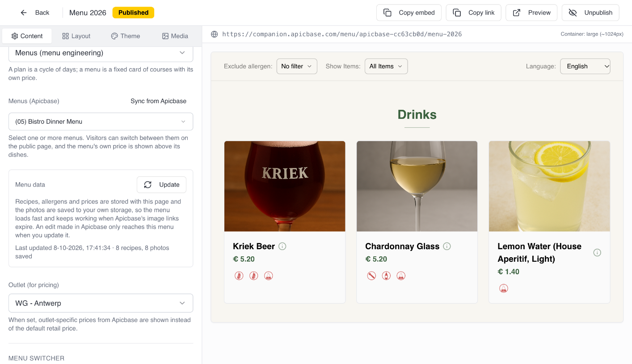Click the Update menu data button
This screenshot has height=364, width=632.
point(161,184)
